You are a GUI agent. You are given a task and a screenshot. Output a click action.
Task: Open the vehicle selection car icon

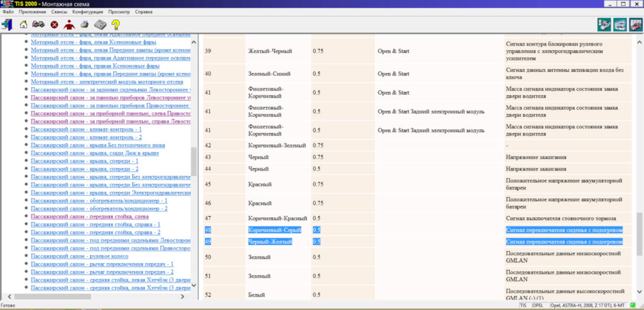point(39,25)
